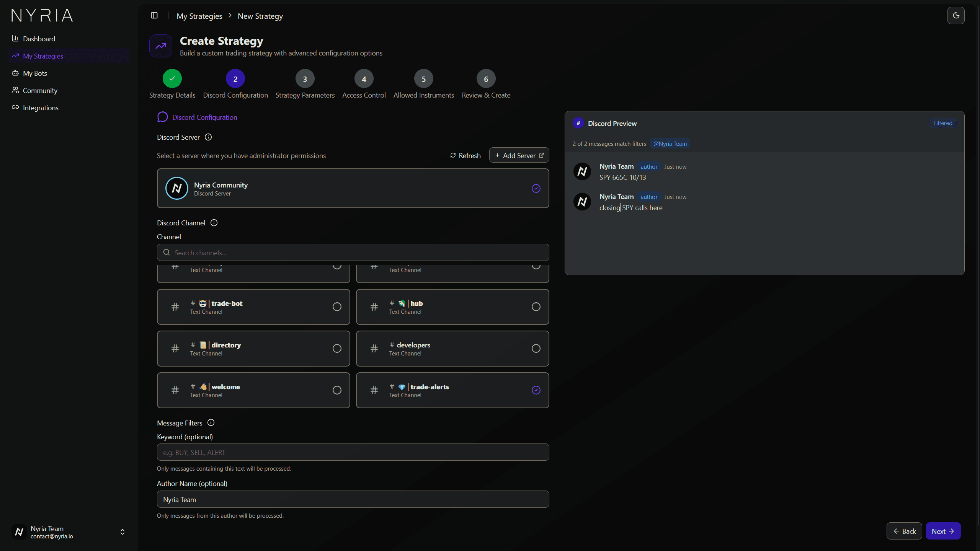
Task: Open the Dashboard from the sidebar
Action: 39,39
